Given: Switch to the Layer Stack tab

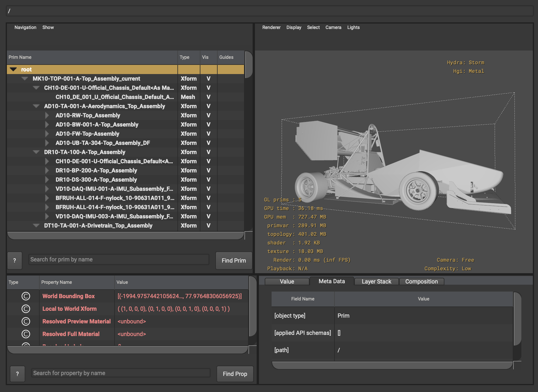Looking at the screenshot, I should coord(376,282).
